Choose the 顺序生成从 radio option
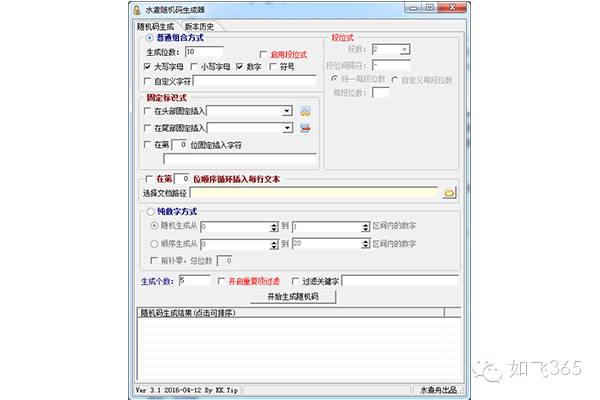Viewport: 600px width, 400px height. pyautogui.click(x=154, y=243)
